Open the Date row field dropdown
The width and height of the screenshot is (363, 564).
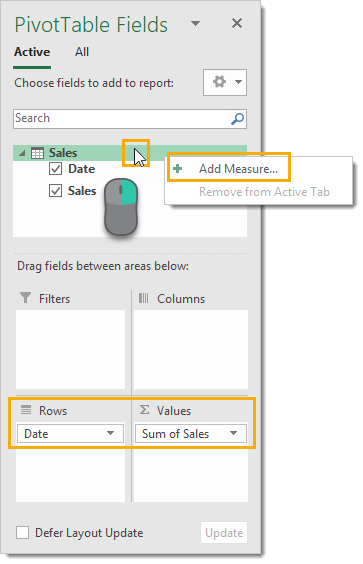coord(110,433)
